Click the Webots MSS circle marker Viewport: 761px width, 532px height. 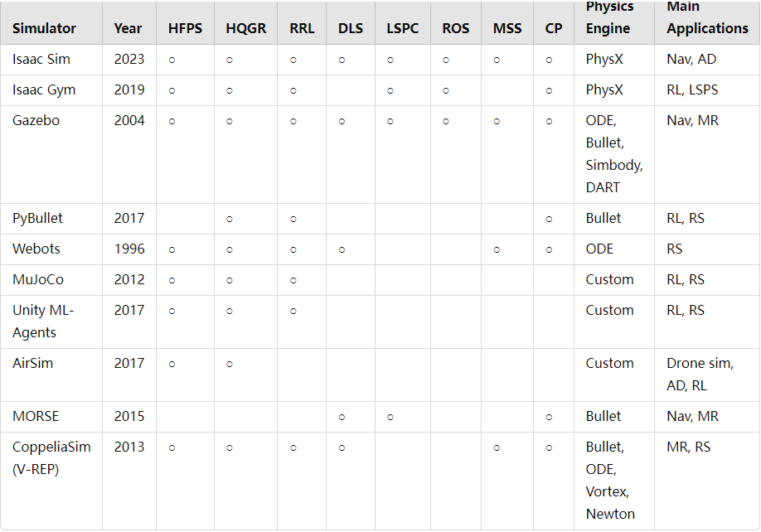(x=497, y=249)
